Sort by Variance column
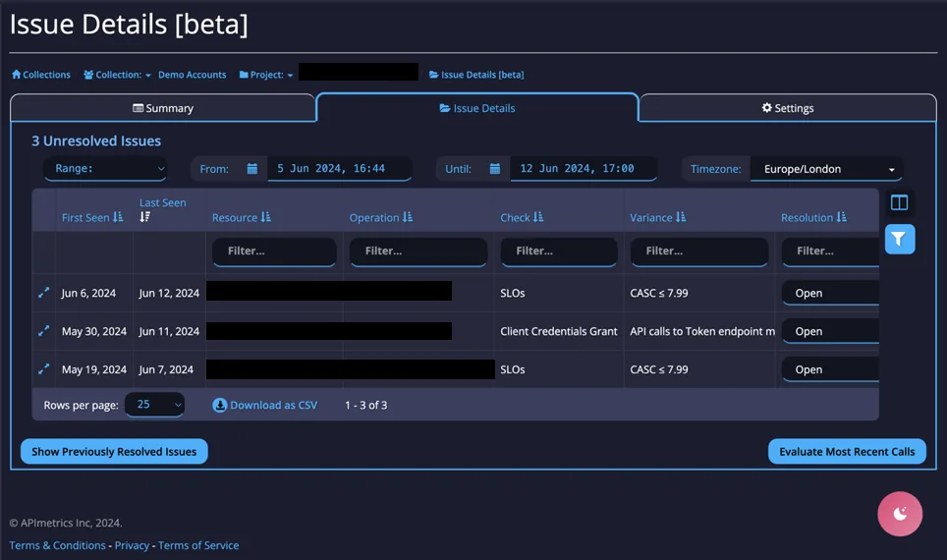This screenshot has width=947, height=560. click(x=657, y=217)
